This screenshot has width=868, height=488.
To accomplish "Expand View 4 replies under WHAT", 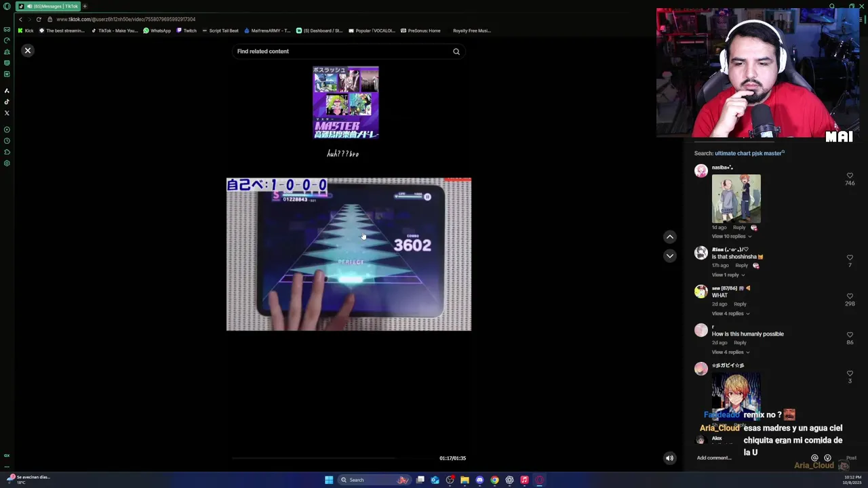I will coord(730,314).
